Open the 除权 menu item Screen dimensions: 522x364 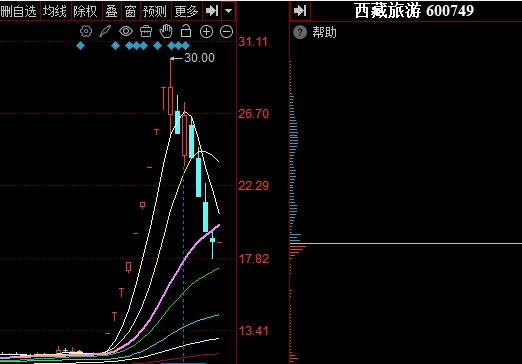pos(85,11)
